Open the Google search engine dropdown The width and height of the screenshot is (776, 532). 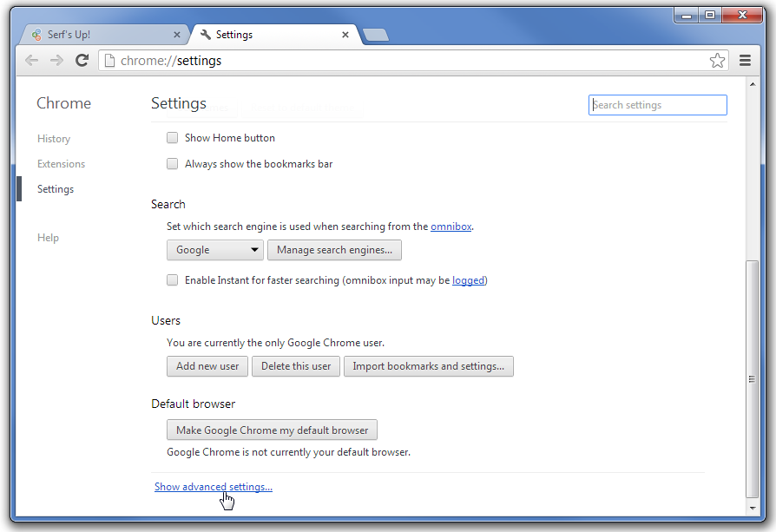214,250
